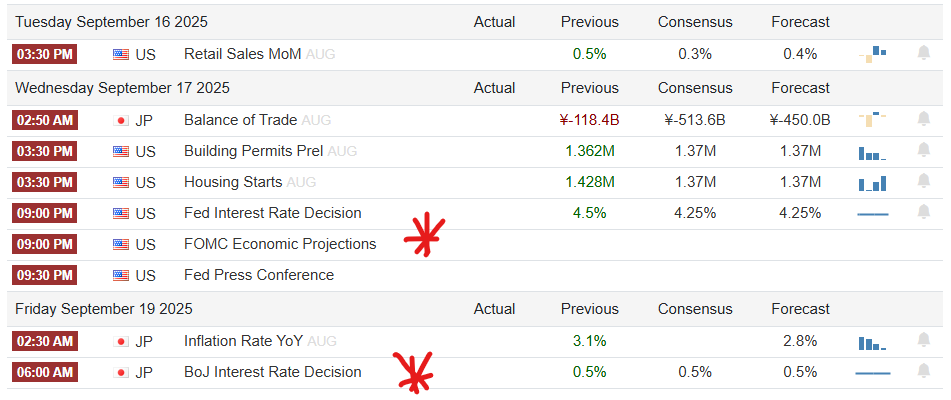
Task: Open the Fed Interest Rate Decision link
Action: pyautogui.click(x=273, y=213)
